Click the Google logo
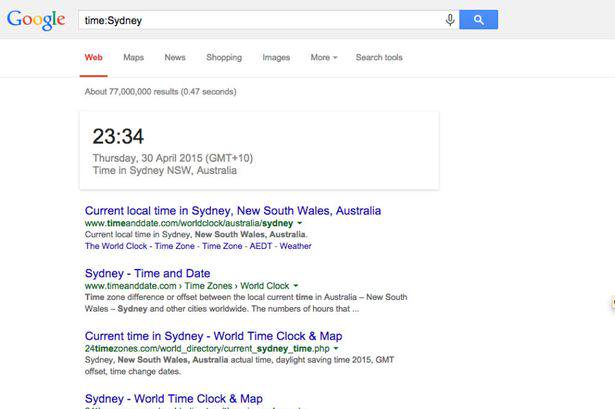The height and width of the screenshot is (409, 615). point(36,20)
